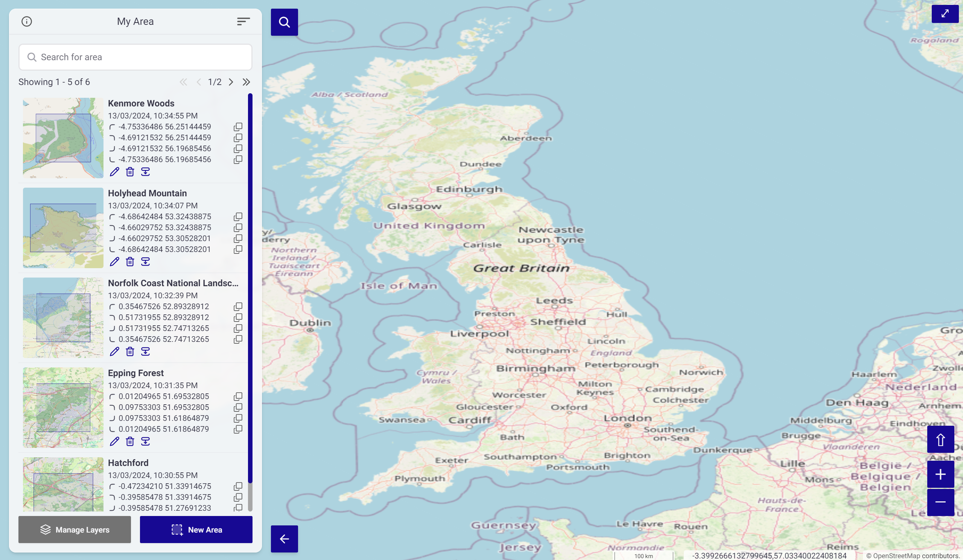Image resolution: width=963 pixels, height=560 pixels.
Task: Click the page indicator 1/2
Action: 215,82
